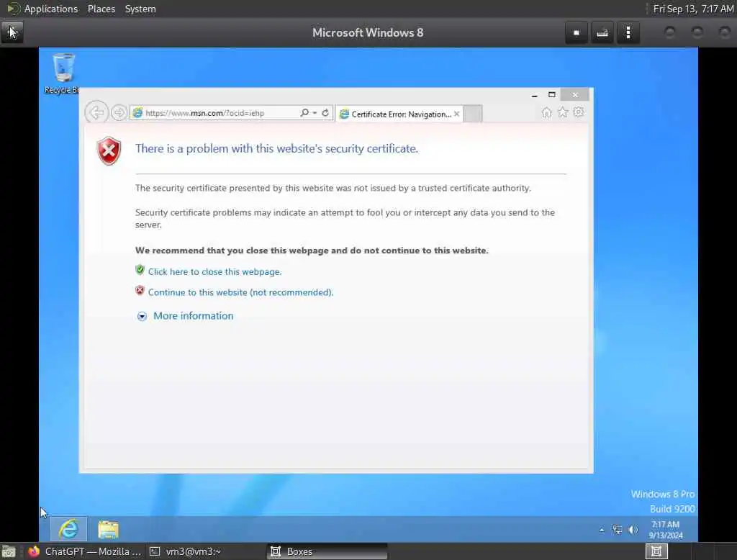Click the search magnifier in address bar
Image resolution: width=737 pixels, height=560 pixels.
pos(304,112)
